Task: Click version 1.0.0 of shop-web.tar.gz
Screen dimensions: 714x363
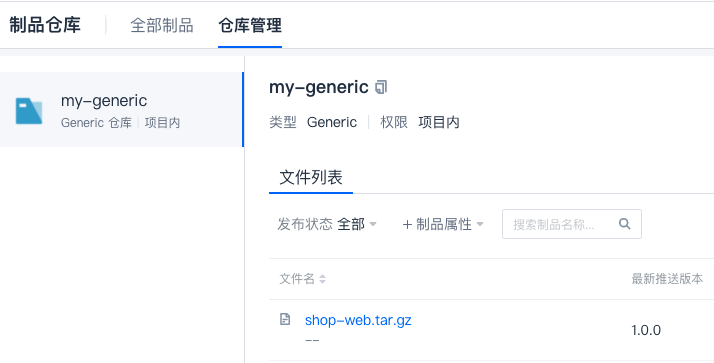Action: 646,330
